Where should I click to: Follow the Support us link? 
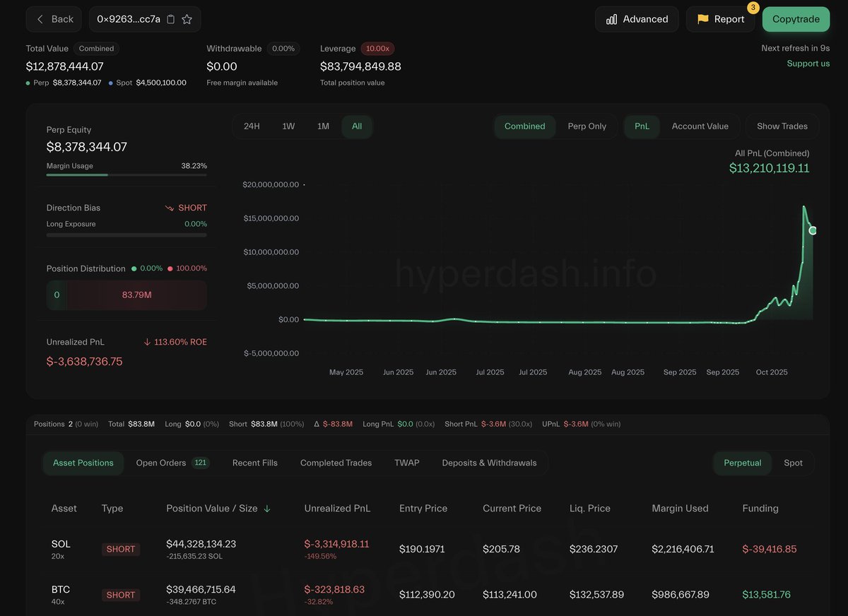(808, 64)
